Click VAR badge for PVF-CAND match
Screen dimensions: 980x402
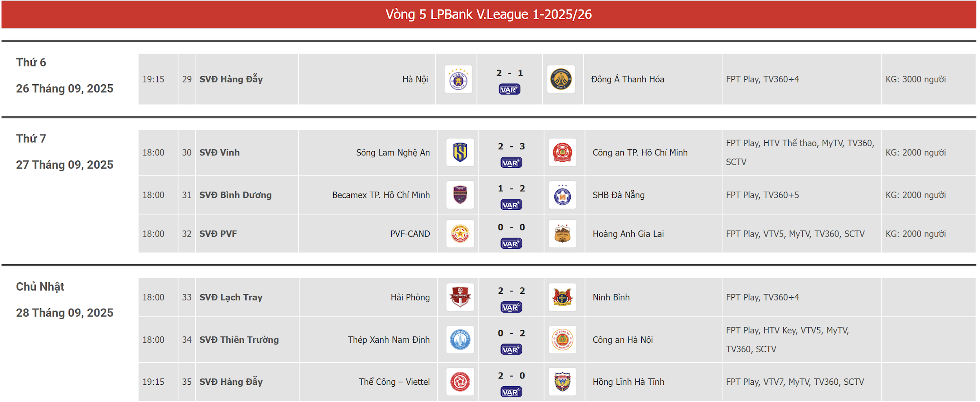click(511, 244)
